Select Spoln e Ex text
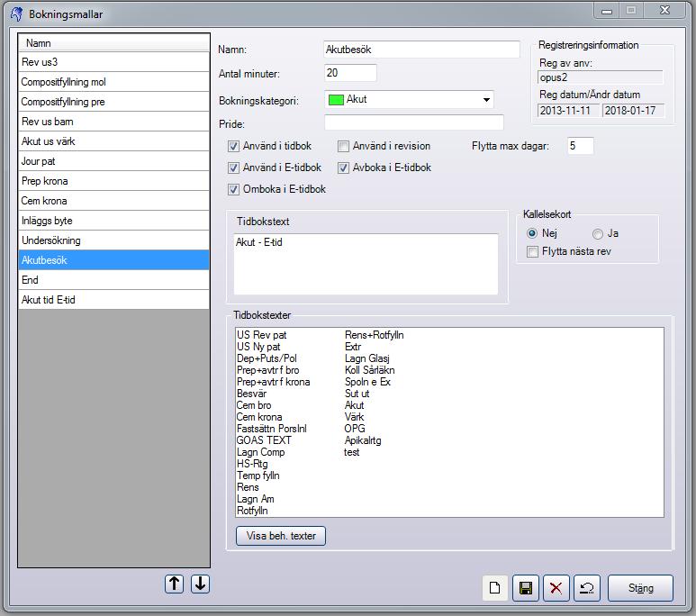The width and height of the screenshot is (696, 616). (367, 382)
